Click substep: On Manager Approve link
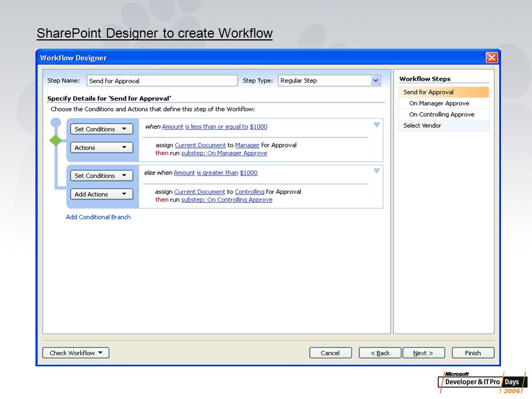 point(224,154)
